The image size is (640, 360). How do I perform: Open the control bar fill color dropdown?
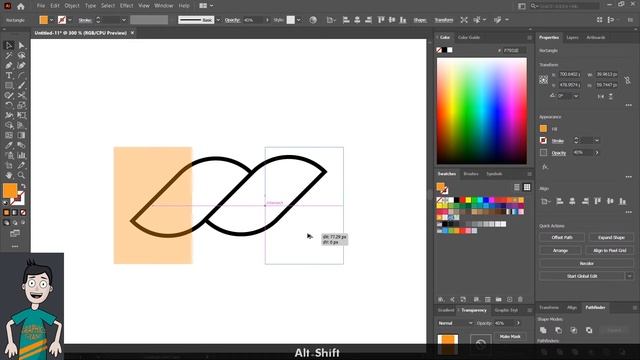coord(51,20)
